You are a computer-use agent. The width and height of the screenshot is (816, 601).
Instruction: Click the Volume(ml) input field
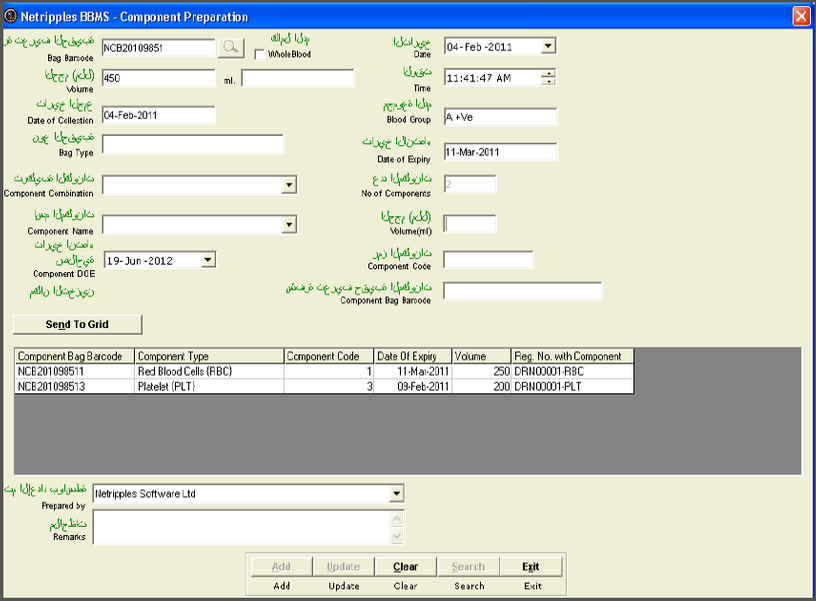(469, 224)
